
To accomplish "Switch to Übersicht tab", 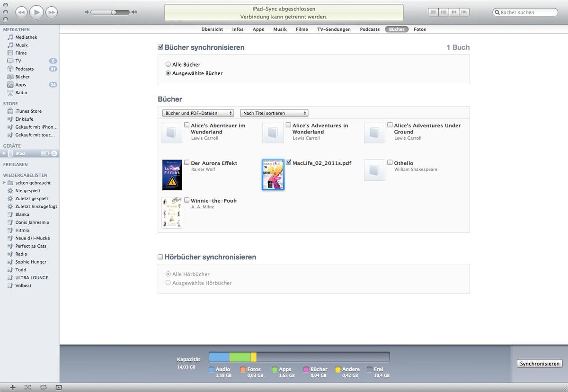I will coord(212,29).
